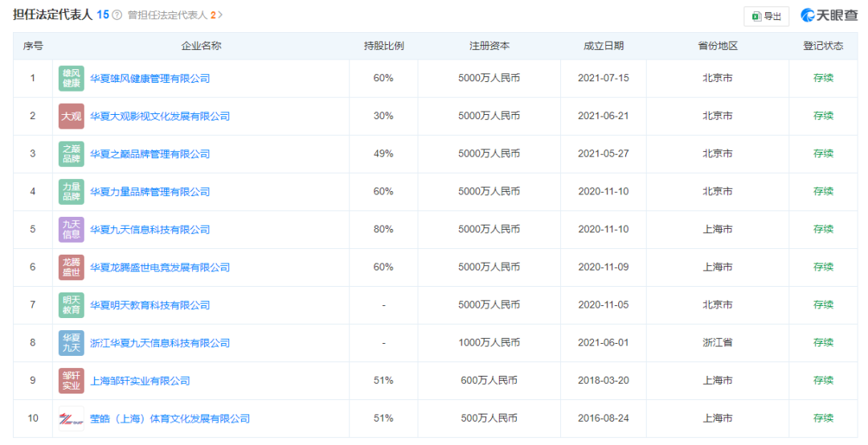Click the 大观 company logo icon
868x445 pixels.
pyautogui.click(x=72, y=116)
